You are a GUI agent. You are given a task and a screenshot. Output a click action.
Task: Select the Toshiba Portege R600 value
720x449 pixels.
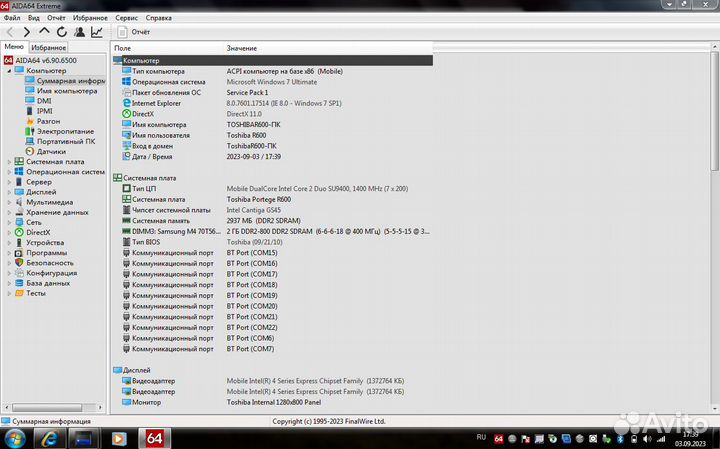tap(259, 199)
